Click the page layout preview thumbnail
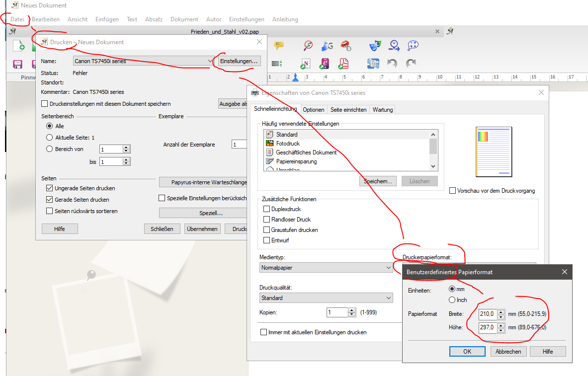The image size is (588, 376). (x=494, y=152)
